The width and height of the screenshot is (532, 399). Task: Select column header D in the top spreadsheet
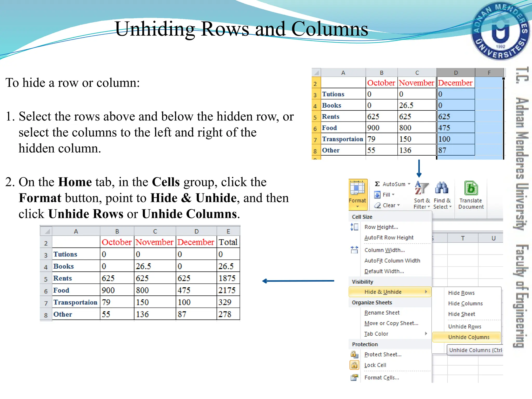tap(456, 73)
